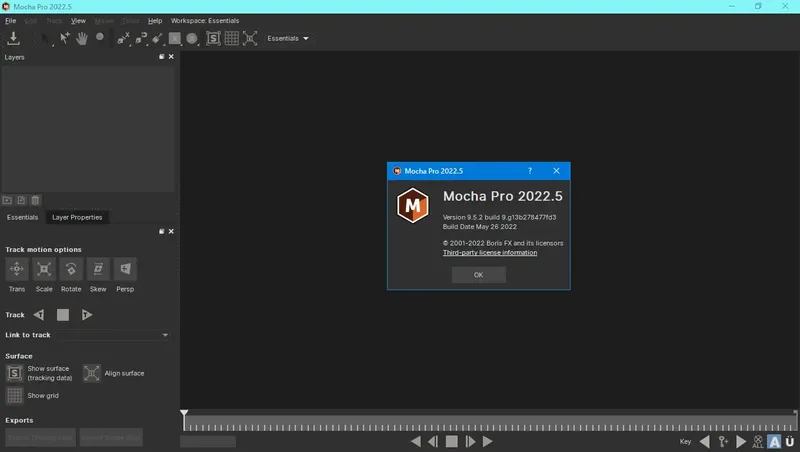
Task: Click the Stop Tracking square button
Action: point(63,315)
